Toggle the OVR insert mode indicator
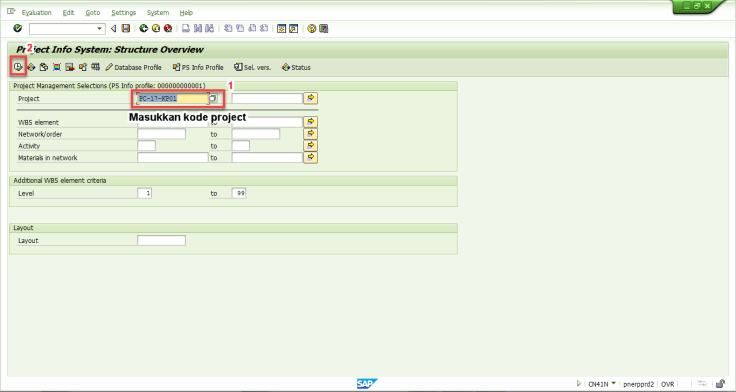Viewport: 736px width, 392px height. pyautogui.click(x=667, y=384)
